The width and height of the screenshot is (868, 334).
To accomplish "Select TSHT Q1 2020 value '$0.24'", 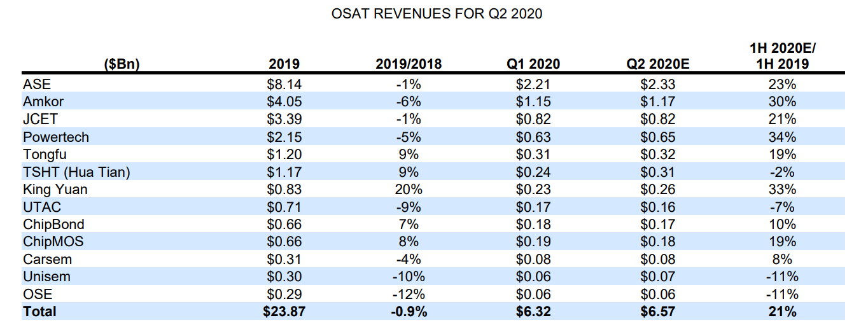I will [x=533, y=172].
